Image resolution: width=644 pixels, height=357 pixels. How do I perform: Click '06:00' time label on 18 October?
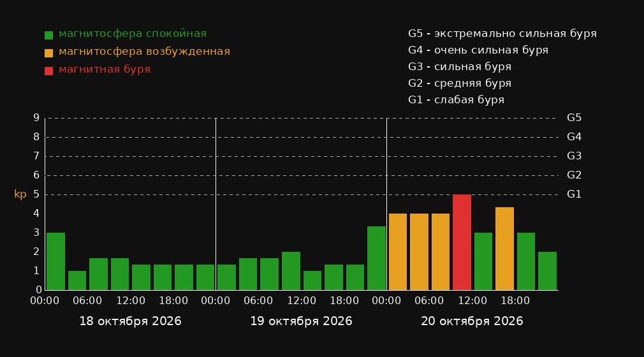pos(87,301)
